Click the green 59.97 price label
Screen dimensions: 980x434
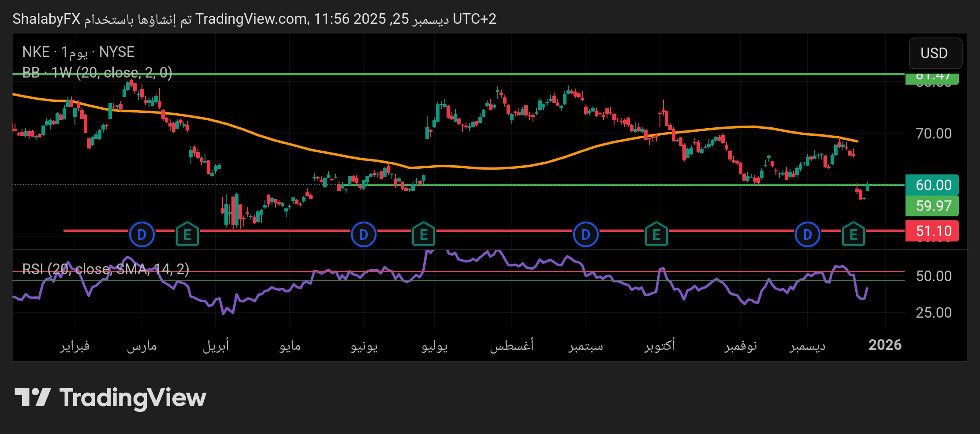pos(932,206)
